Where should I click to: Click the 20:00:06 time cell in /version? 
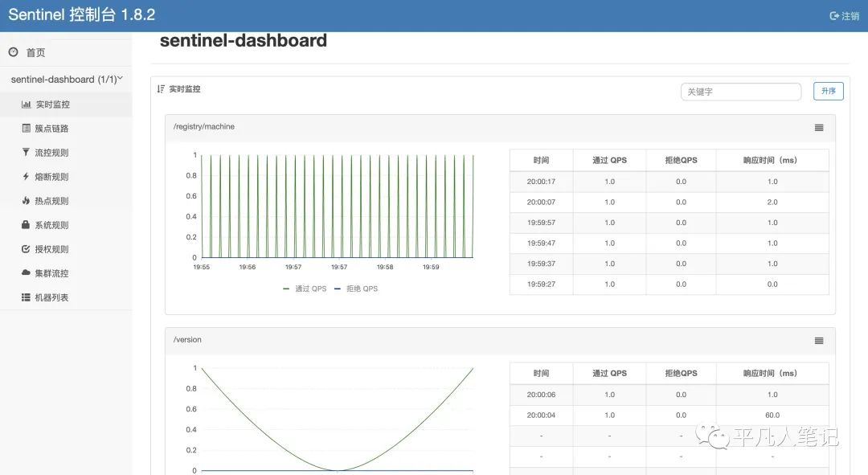click(x=541, y=395)
